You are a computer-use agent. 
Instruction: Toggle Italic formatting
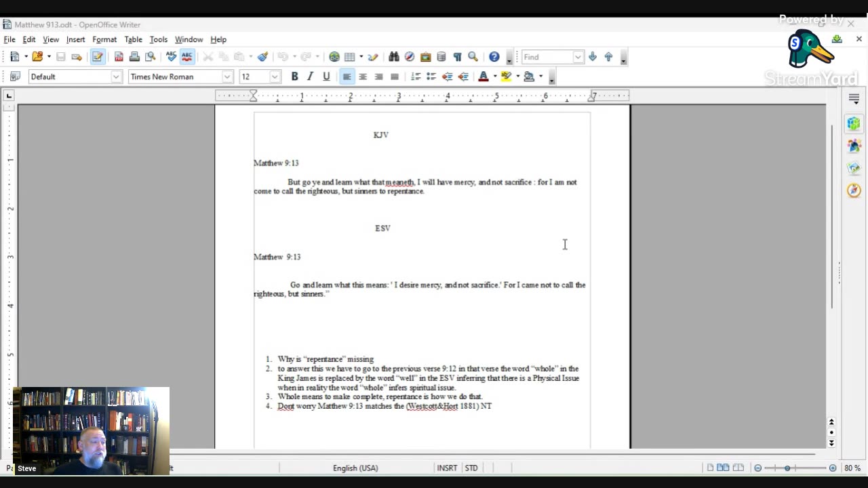click(x=310, y=77)
